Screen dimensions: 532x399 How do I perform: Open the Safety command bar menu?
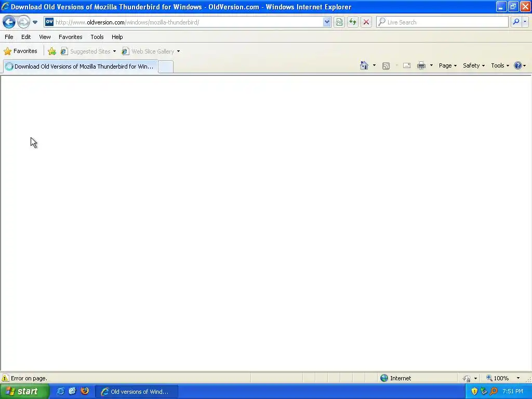(474, 65)
